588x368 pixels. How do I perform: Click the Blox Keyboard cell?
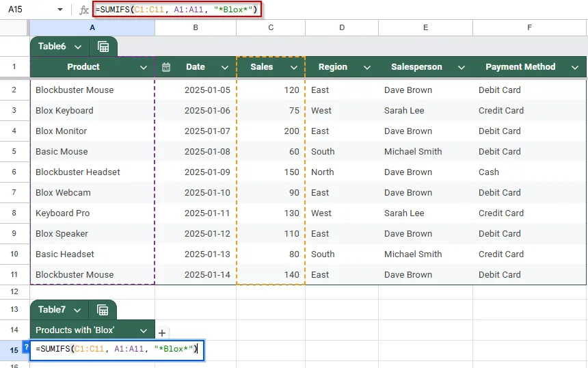pyautogui.click(x=92, y=111)
